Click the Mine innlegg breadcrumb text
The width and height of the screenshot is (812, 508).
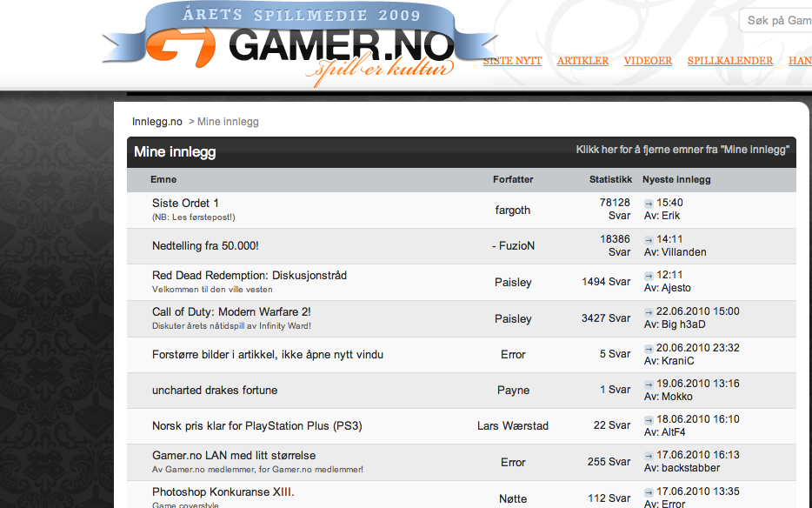click(x=228, y=122)
